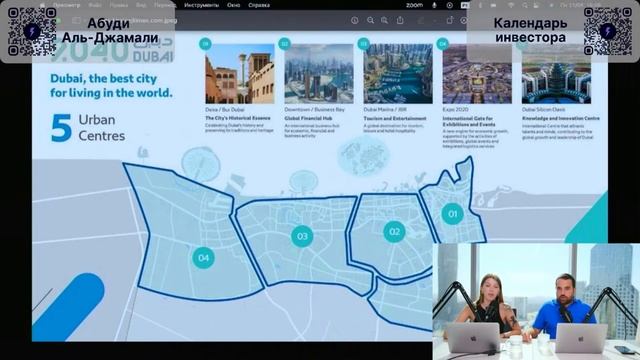
Task: Click the 'Urban Centres' heading text
Action: click(102, 128)
